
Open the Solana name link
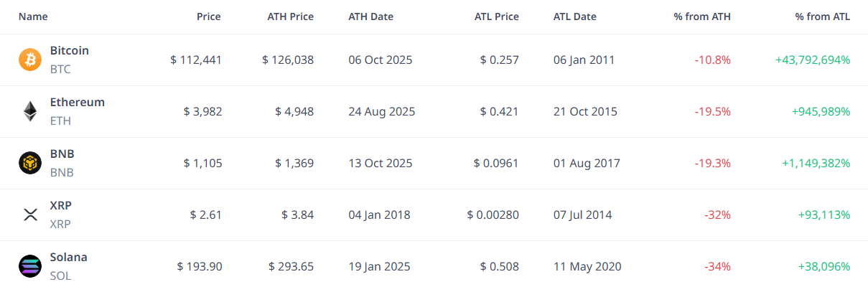coord(69,258)
